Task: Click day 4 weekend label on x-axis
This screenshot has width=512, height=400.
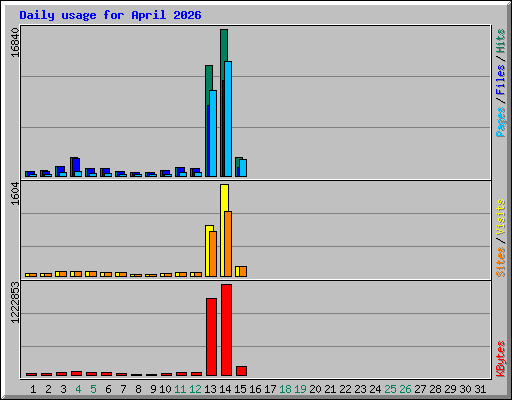Action: click(78, 389)
